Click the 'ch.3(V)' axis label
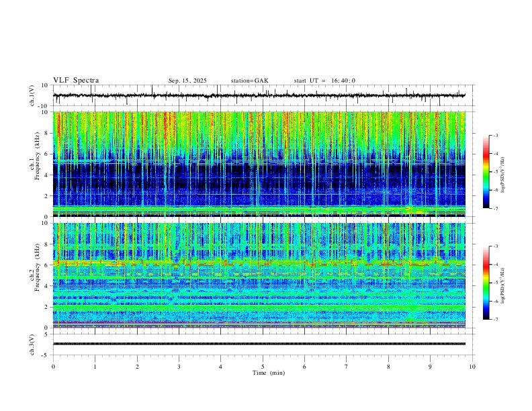This screenshot has width=532, height=411. [32, 345]
